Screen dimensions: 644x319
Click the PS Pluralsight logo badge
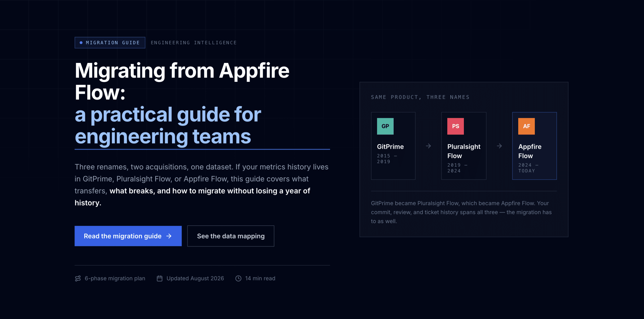[x=455, y=126]
